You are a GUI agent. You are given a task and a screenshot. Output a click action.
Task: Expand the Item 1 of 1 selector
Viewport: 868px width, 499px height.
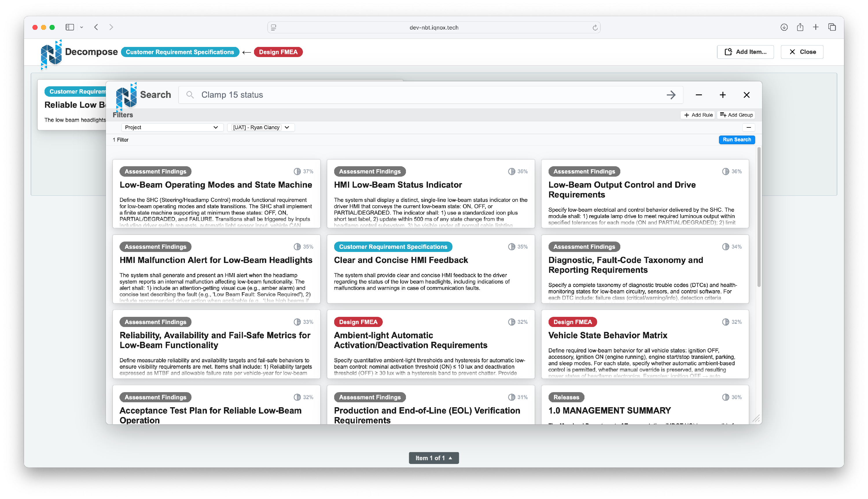pos(433,458)
